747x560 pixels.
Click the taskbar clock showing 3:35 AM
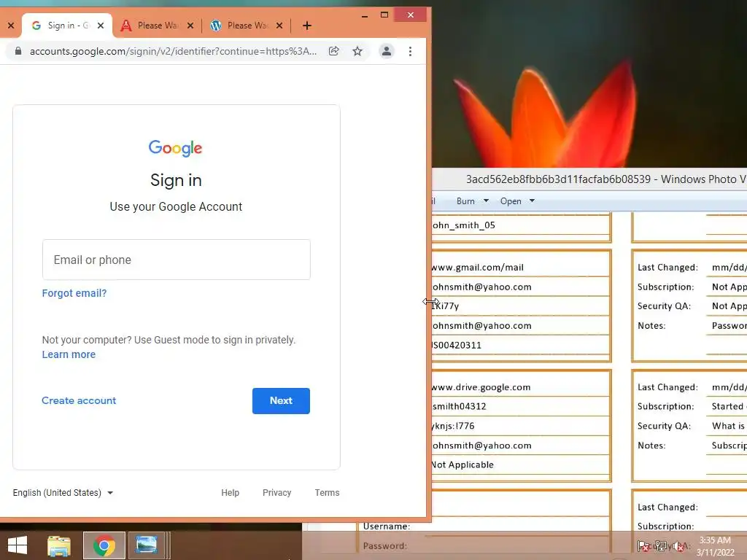(715, 546)
